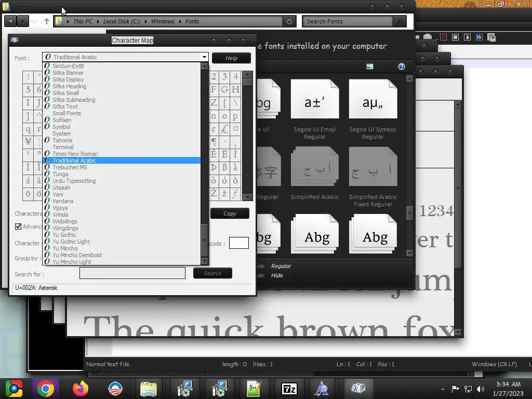Click volume speaker icon in system tray
The image size is (532, 399).
tap(481, 389)
